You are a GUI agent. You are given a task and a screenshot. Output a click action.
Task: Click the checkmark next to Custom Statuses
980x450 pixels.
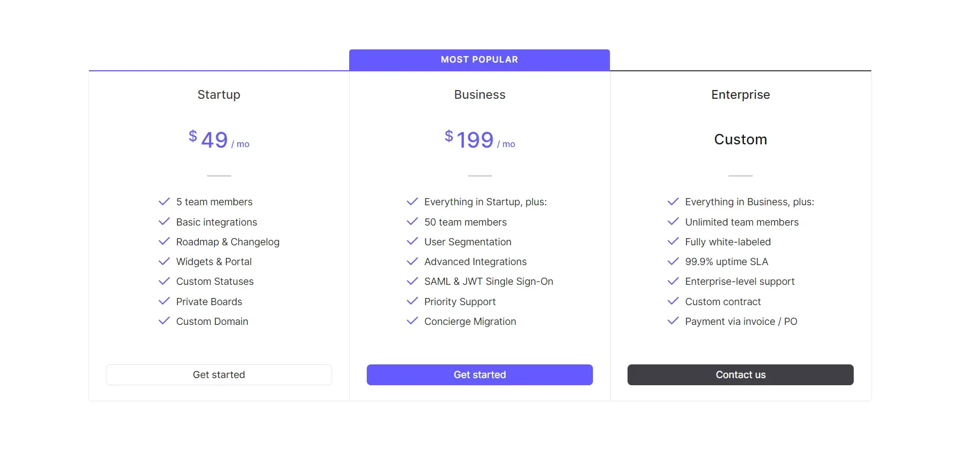[164, 281]
